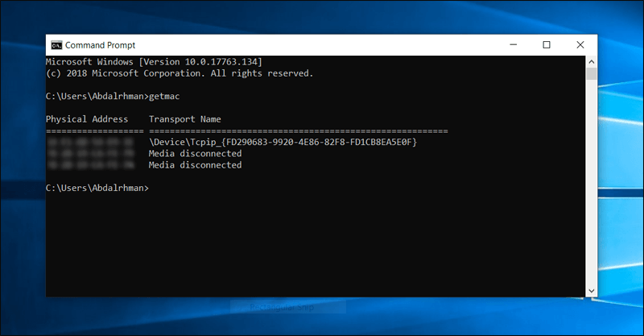Click the vertical scrollbar thumb
The width and height of the screenshot is (644, 336).
click(592, 74)
